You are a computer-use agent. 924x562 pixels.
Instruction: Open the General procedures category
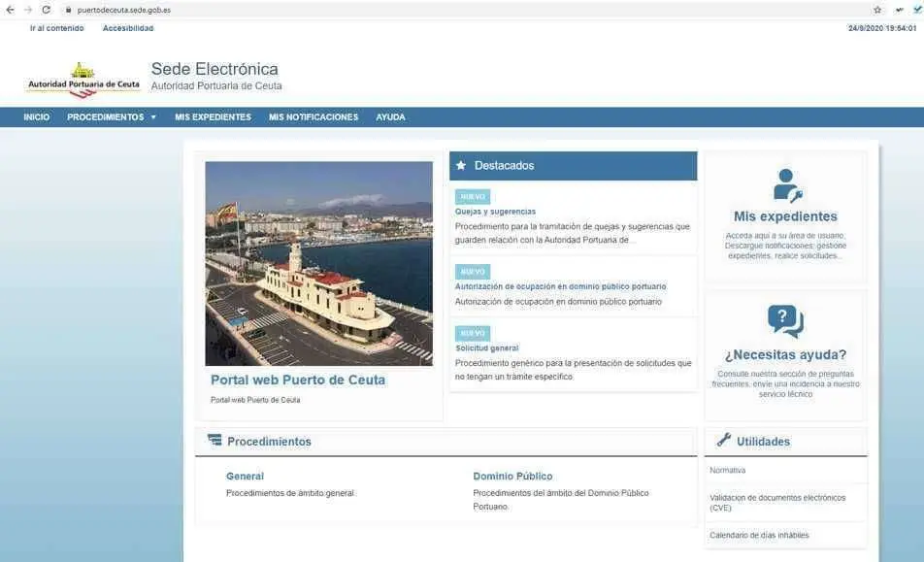[x=245, y=476]
